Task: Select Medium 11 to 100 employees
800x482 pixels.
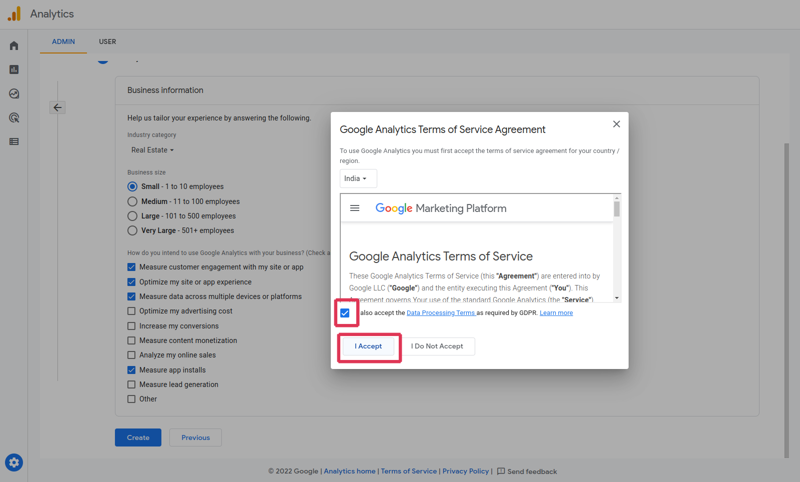Action: (132, 201)
